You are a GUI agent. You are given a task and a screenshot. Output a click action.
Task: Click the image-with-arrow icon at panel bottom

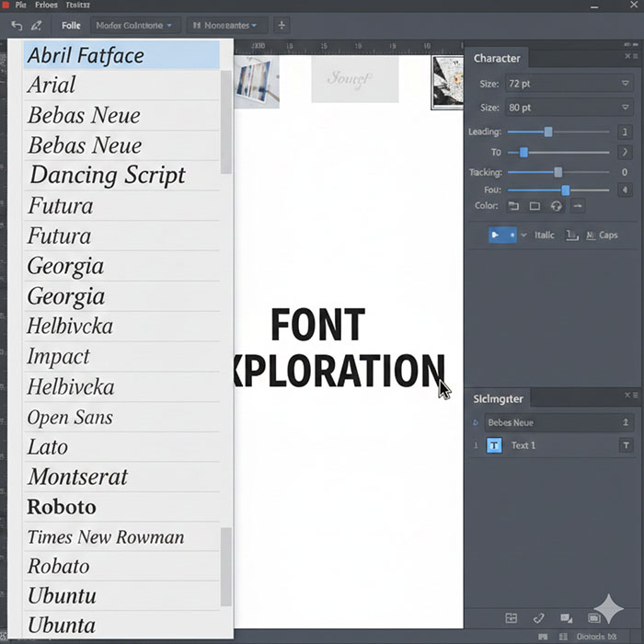[x=567, y=617]
